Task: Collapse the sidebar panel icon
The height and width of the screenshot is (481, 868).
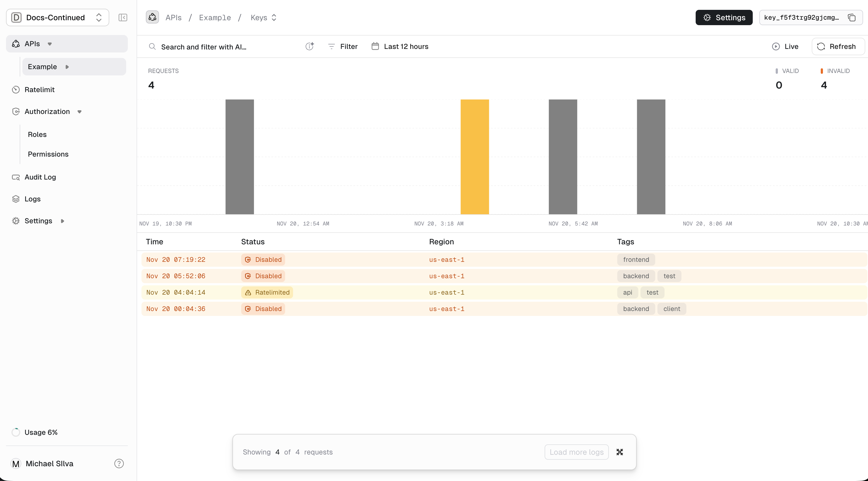Action: (123, 17)
